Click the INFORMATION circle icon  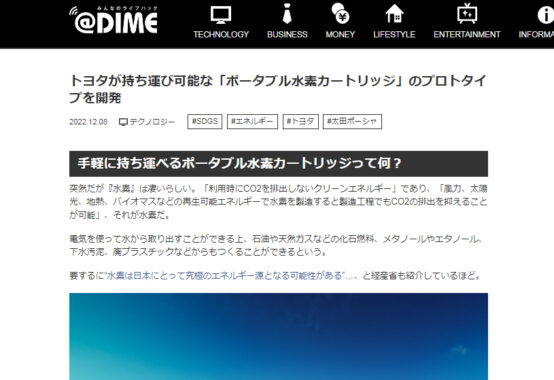tap(546, 15)
